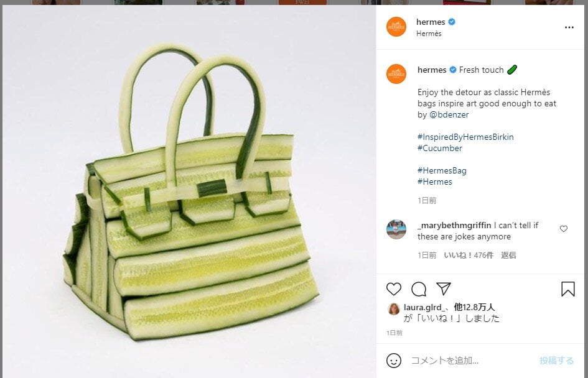This screenshot has height=378, width=588.
Task: Like _marybethmgriffin's comment heart
Action: pyautogui.click(x=564, y=229)
